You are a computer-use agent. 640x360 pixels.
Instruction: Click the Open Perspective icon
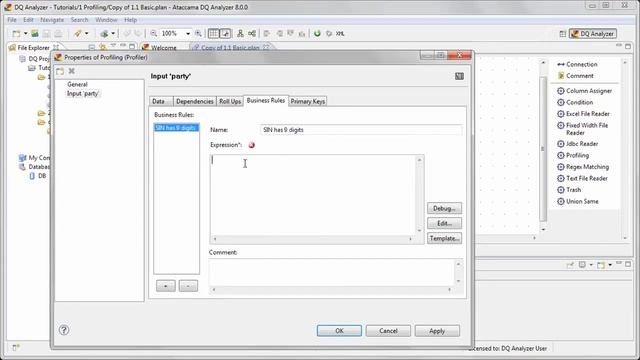point(562,34)
